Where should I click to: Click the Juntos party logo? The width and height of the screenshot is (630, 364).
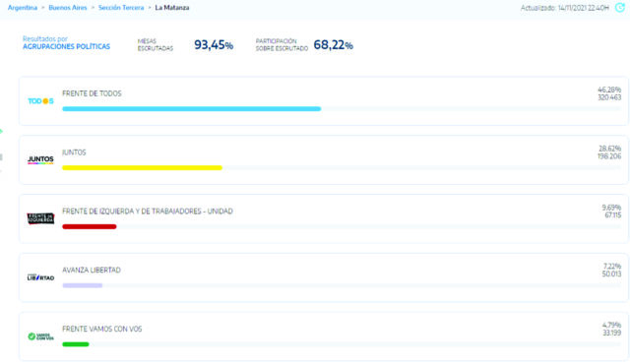tap(40, 159)
